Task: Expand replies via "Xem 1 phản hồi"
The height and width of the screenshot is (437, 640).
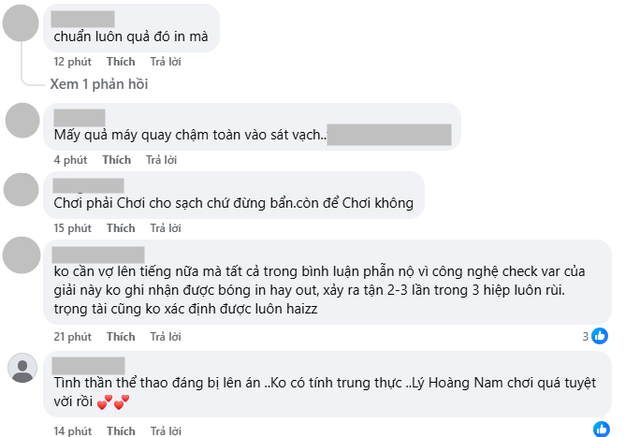Action: (x=99, y=84)
